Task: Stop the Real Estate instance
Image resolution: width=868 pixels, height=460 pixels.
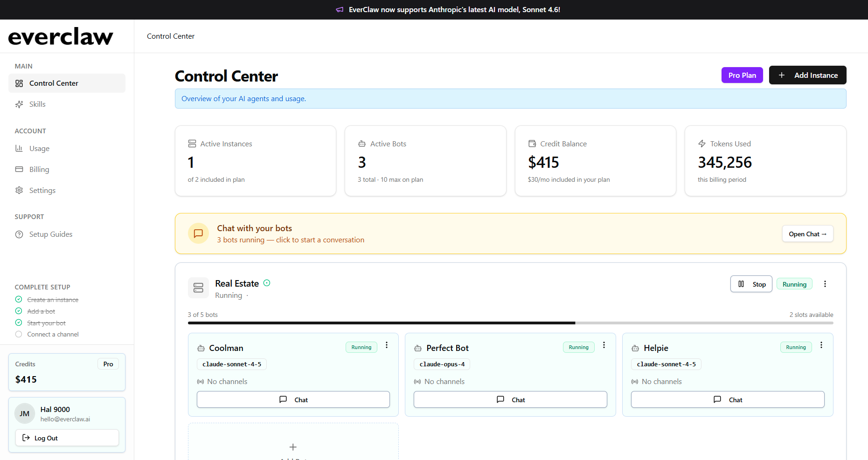Action: [751, 284]
